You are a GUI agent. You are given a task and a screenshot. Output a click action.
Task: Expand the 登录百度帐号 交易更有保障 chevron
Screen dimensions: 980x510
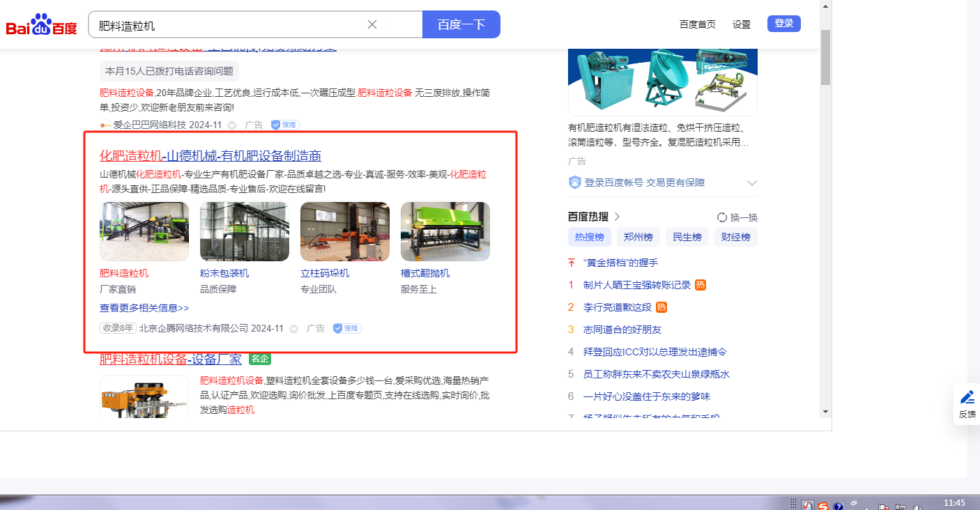751,183
